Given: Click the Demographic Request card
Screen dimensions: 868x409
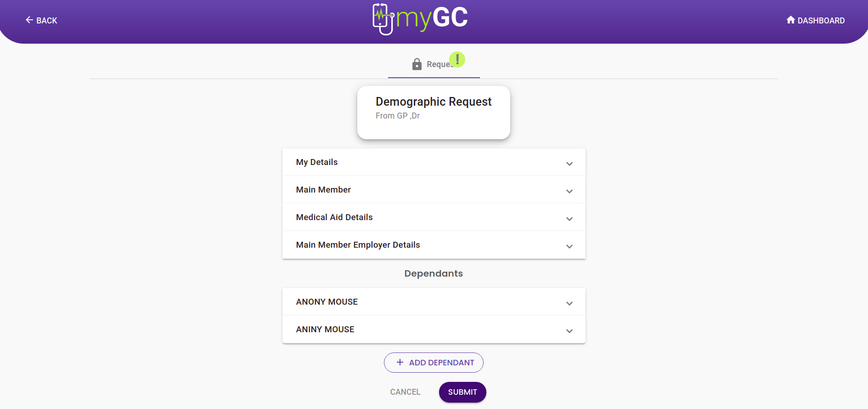Looking at the screenshot, I should coord(434,112).
